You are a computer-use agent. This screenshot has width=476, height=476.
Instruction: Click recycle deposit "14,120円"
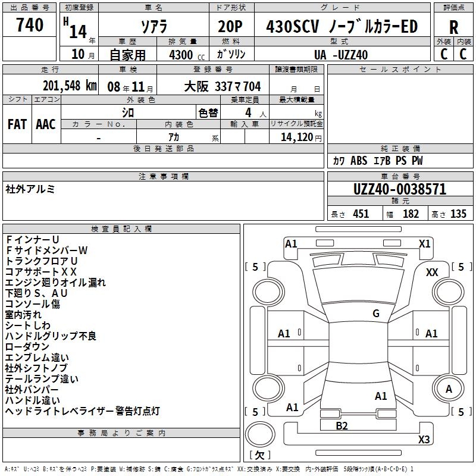point(301,137)
